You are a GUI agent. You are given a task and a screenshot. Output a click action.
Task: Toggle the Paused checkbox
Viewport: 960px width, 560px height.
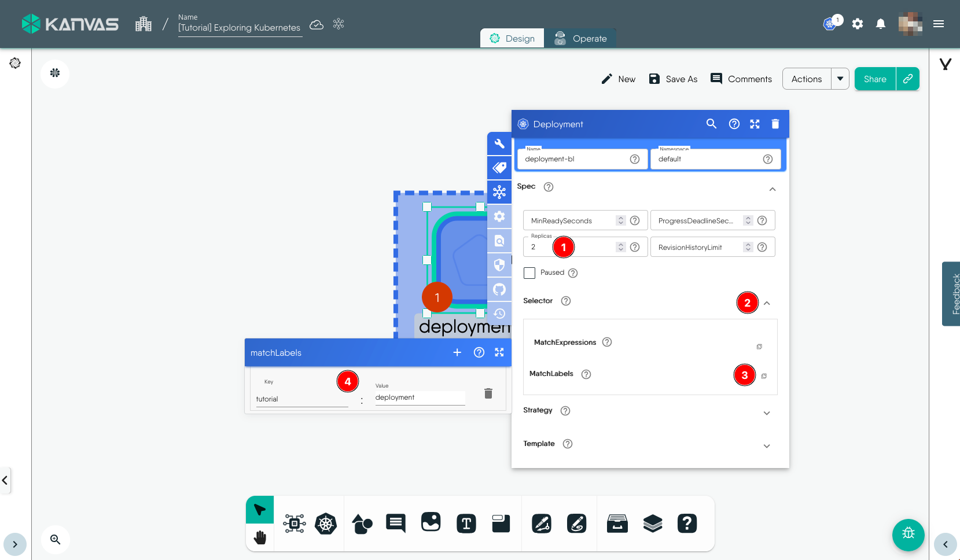point(529,273)
